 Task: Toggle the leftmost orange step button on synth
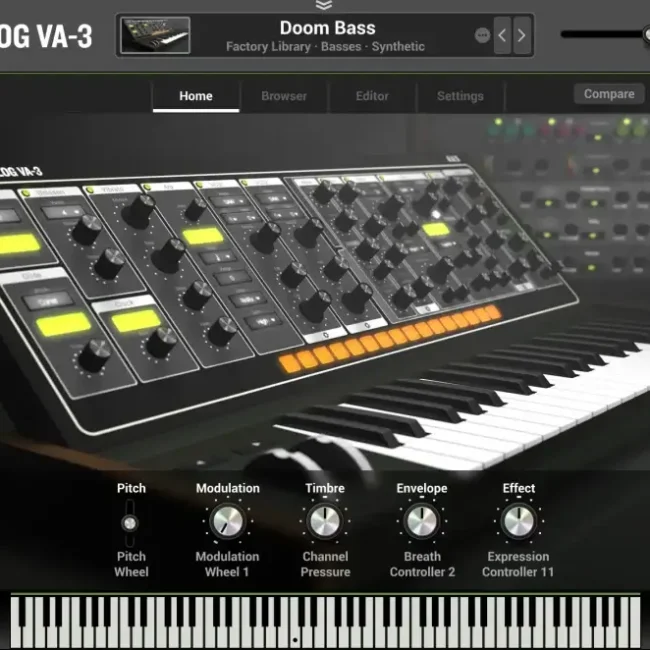pos(288,361)
